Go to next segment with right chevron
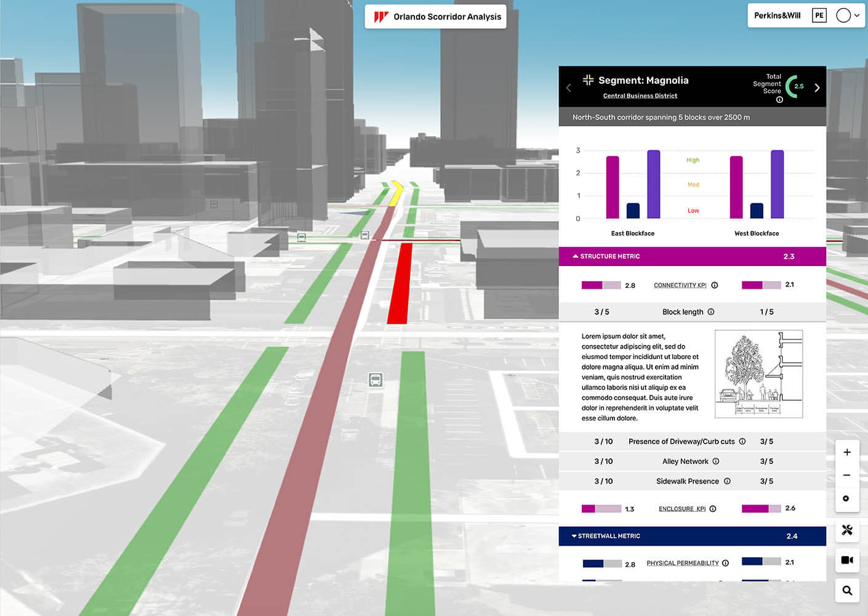The width and height of the screenshot is (868, 616). tap(817, 87)
